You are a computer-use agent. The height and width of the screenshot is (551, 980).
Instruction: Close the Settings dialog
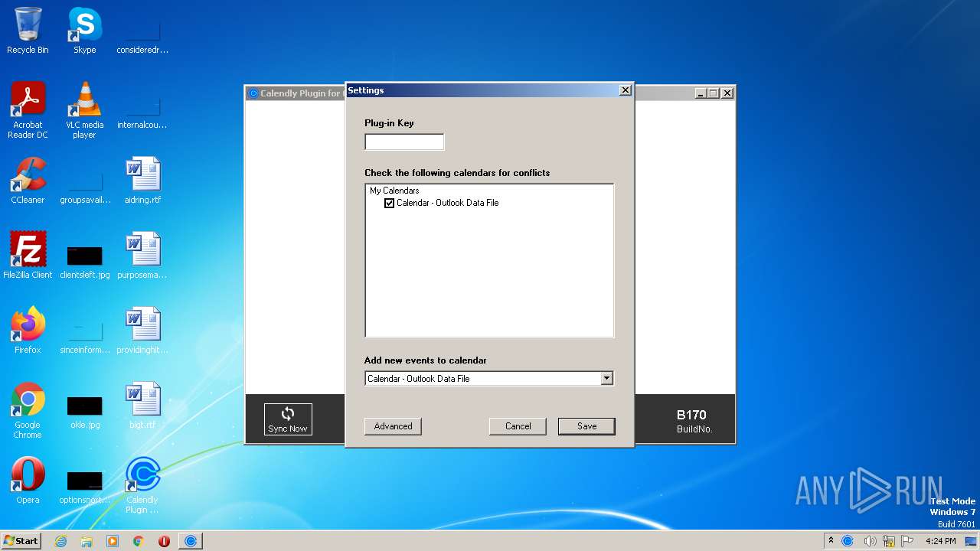pos(625,90)
